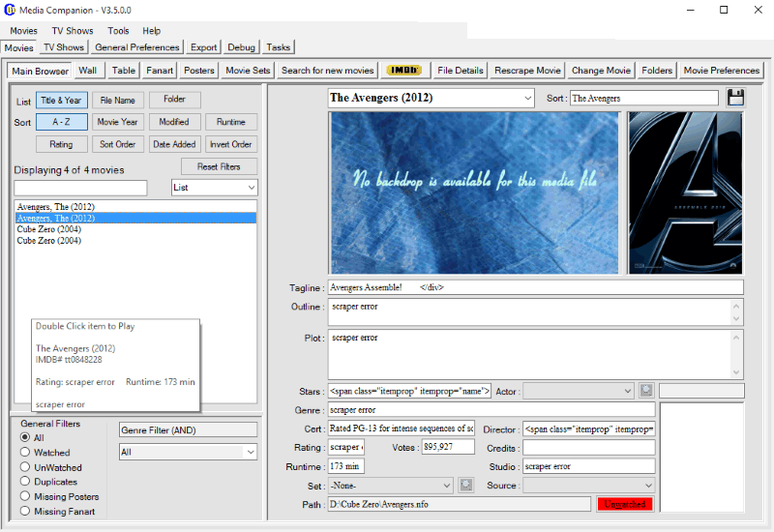774x532 pixels.
Task: Click the Votes field showing 895,927
Action: click(448, 447)
